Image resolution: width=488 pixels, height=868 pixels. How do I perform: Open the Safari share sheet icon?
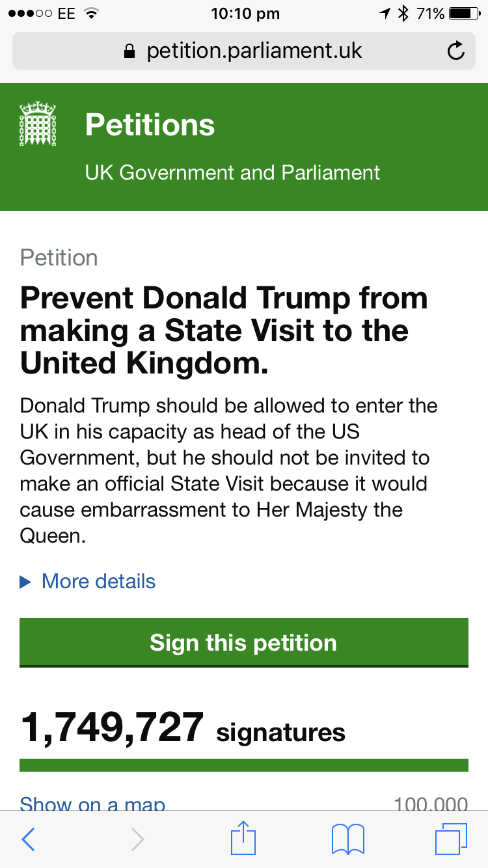(x=244, y=838)
